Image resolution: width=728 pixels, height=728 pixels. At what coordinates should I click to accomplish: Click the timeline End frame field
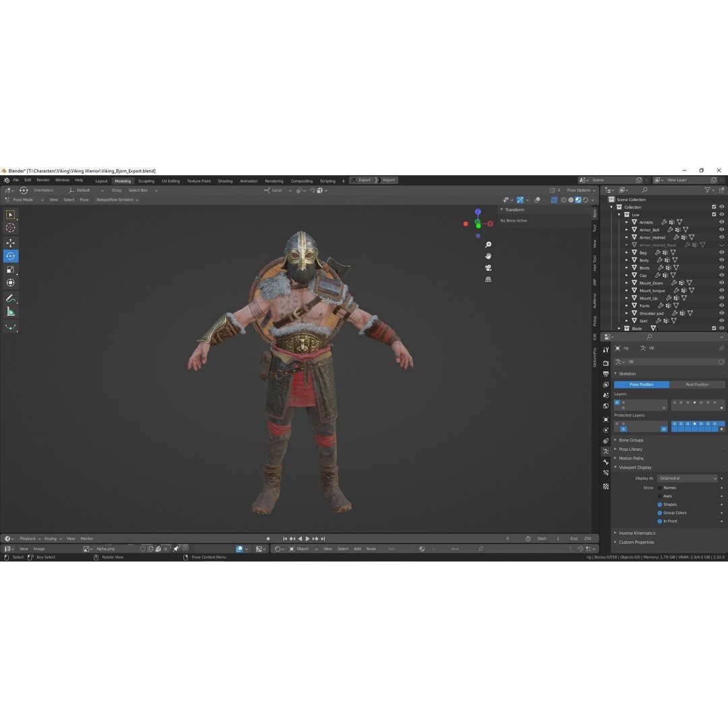click(581, 539)
